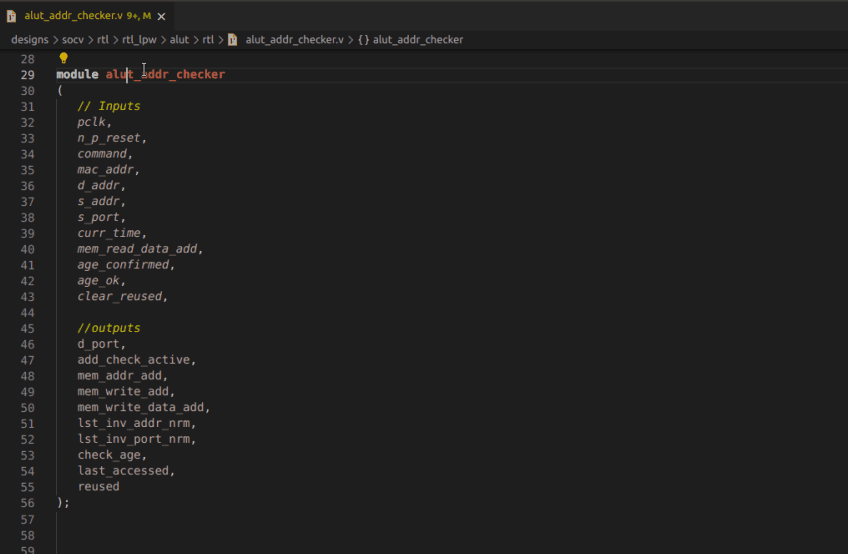Click the add_check_active output port

[136, 360]
